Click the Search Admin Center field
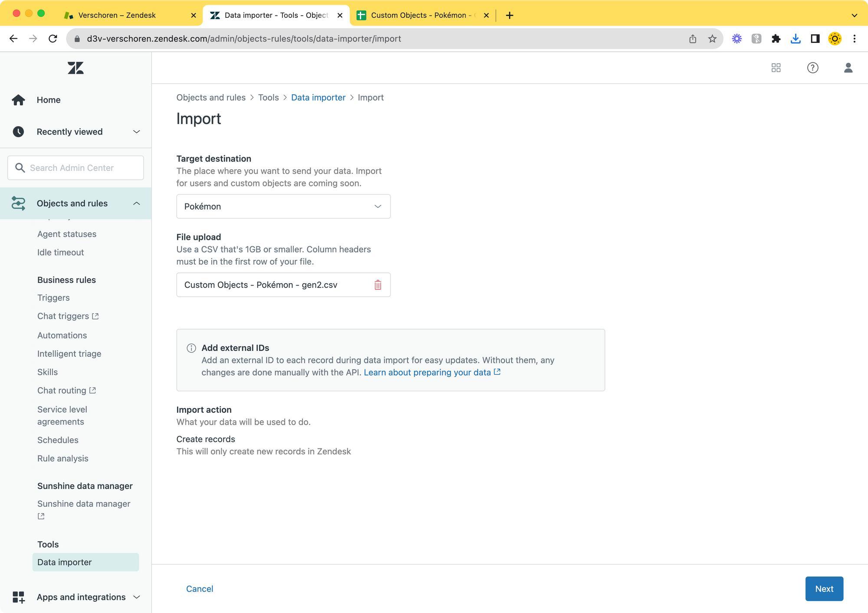Viewport: 868px width, 613px height. click(x=76, y=168)
